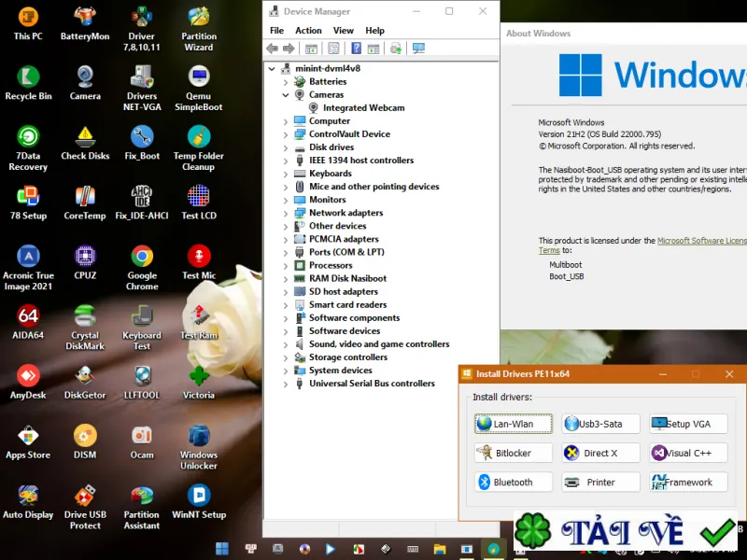Click the AIDA64 desktop icon
The width and height of the screenshot is (747, 560).
(28, 322)
